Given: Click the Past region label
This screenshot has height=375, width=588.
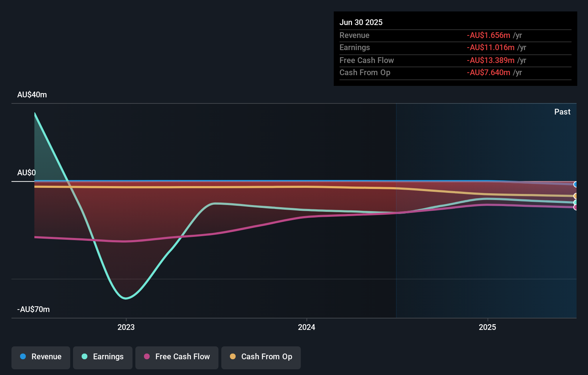Looking at the screenshot, I should (x=562, y=112).
